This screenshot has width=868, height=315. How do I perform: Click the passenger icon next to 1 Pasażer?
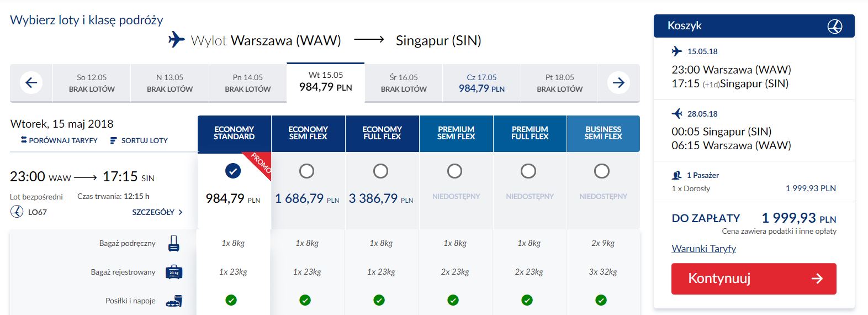677,175
